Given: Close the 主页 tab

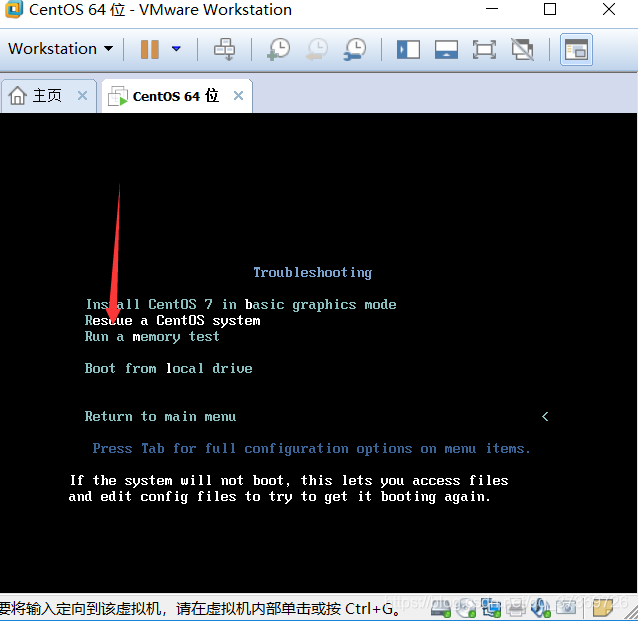Looking at the screenshot, I should click(x=83, y=96).
